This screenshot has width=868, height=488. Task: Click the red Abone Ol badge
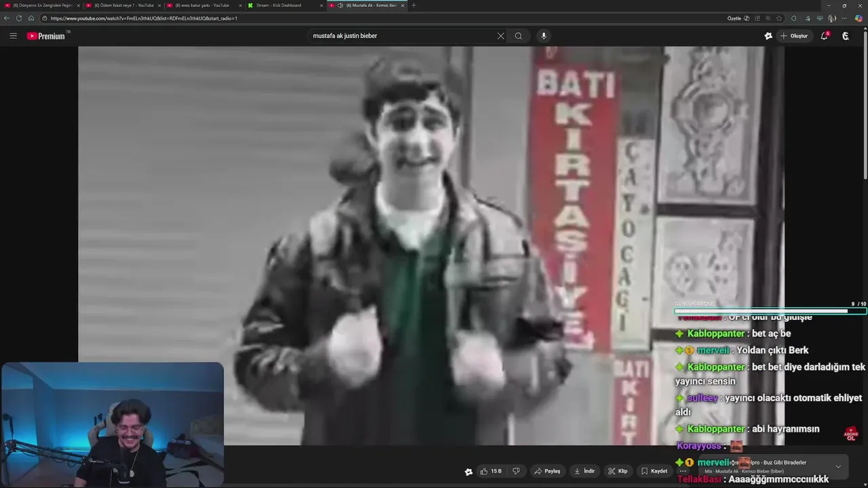click(851, 434)
